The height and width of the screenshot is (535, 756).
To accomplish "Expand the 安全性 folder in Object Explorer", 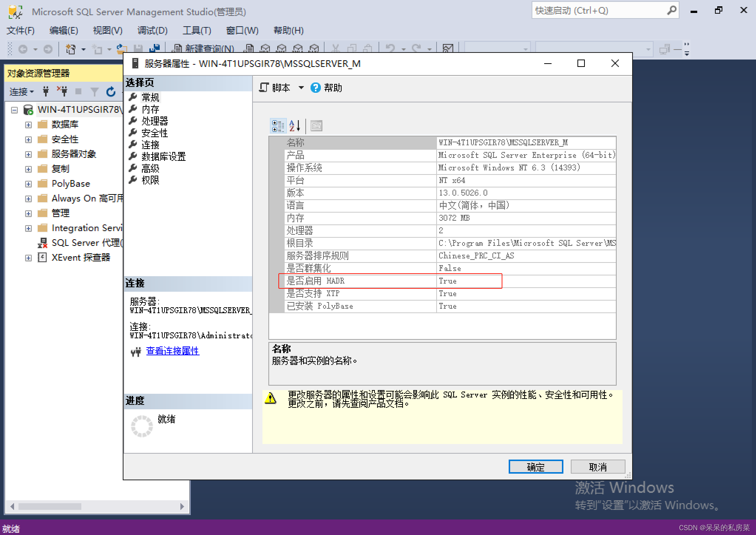I will click(x=28, y=139).
